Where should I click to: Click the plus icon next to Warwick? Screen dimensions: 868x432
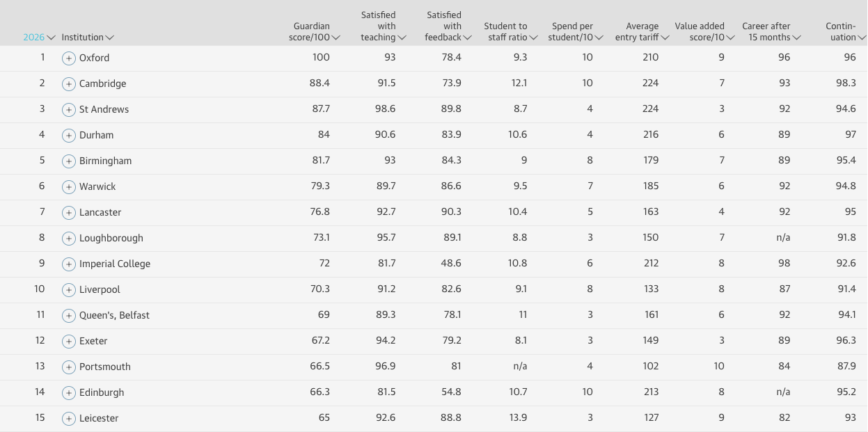click(x=68, y=187)
